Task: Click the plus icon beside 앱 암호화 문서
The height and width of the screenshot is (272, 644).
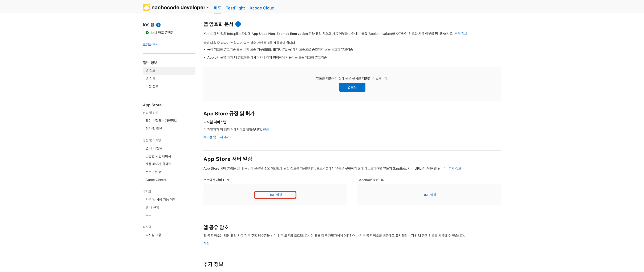Action: [238, 24]
